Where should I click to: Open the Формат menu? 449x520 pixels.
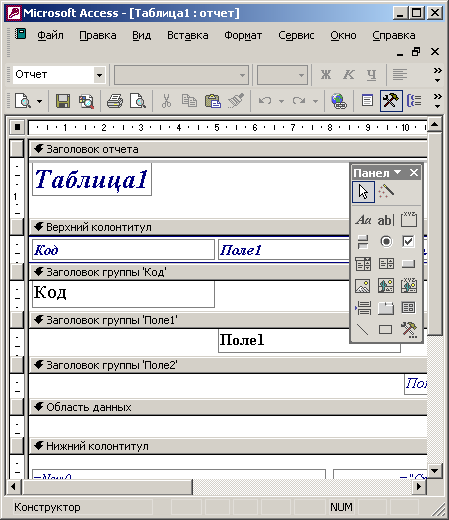point(243,35)
